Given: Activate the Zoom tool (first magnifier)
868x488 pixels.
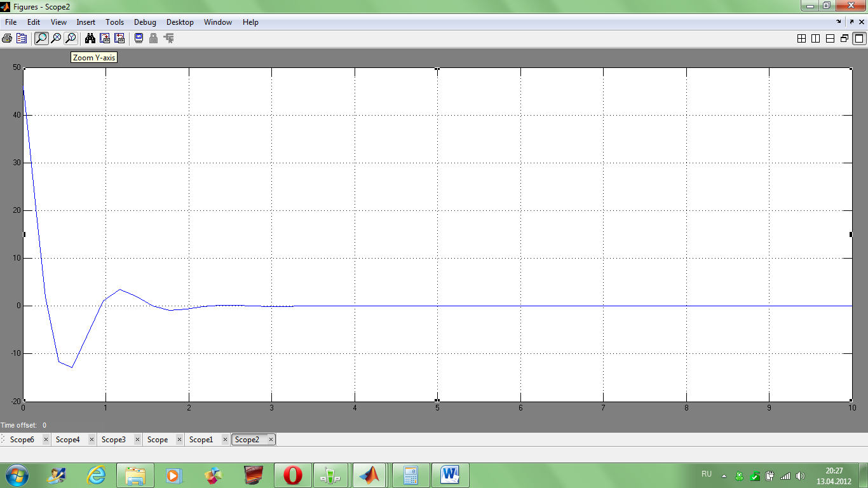Looking at the screenshot, I should [x=41, y=38].
